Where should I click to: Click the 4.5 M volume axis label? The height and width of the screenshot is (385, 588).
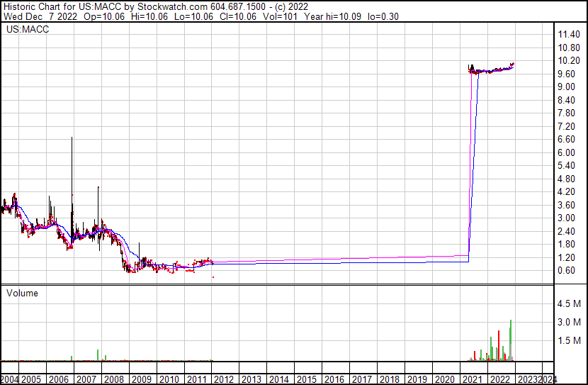click(x=569, y=303)
